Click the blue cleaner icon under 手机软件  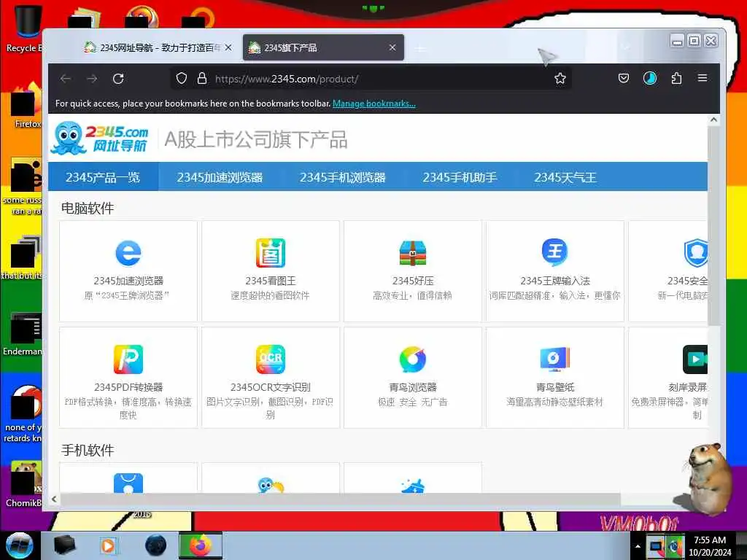(x=413, y=486)
